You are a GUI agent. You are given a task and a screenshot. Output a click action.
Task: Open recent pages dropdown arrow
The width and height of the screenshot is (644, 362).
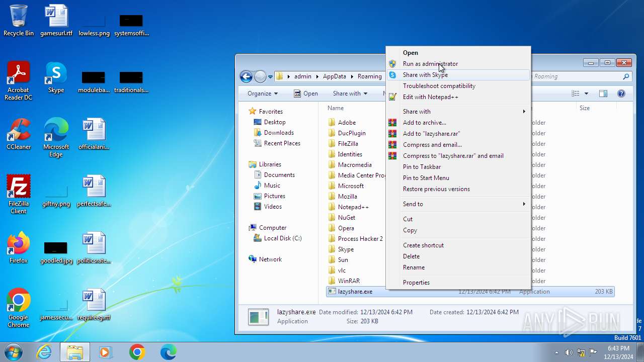click(x=270, y=76)
